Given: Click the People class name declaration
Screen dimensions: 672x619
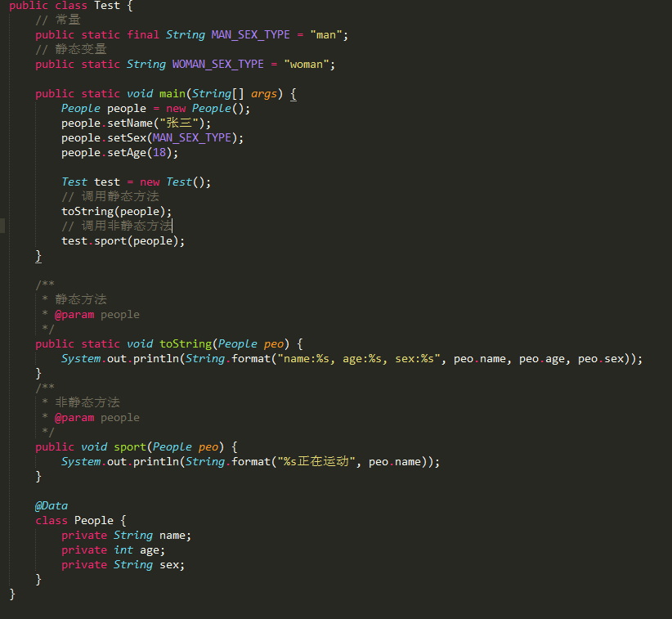Looking at the screenshot, I should pyautogui.click(x=93, y=520).
